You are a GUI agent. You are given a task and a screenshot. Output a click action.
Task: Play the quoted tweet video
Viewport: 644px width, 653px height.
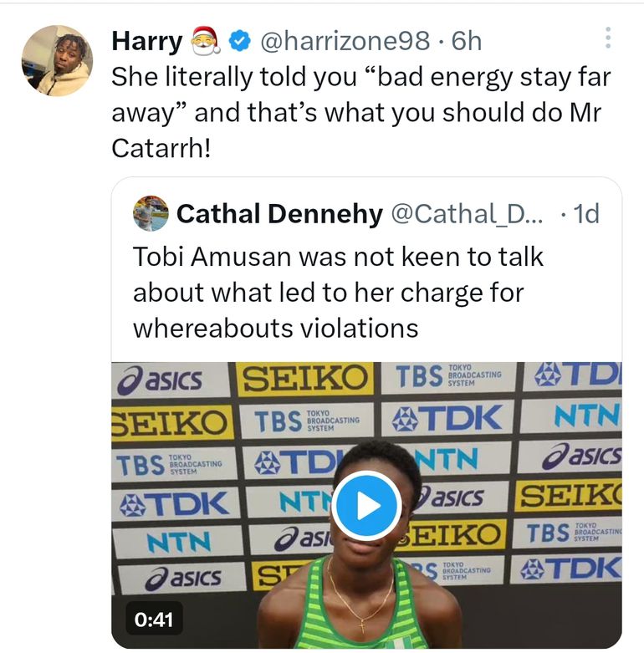point(365,505)
